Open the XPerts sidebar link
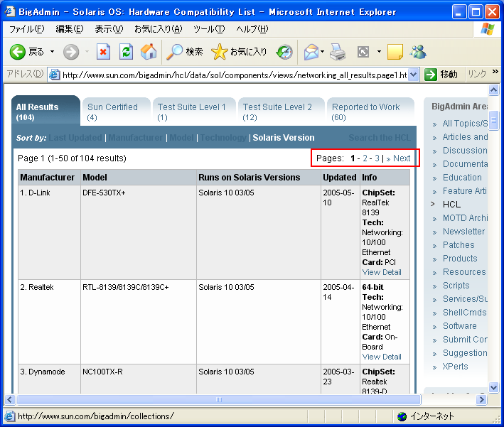The height and width of the screenshot is (427, 504). pos(455,367)
